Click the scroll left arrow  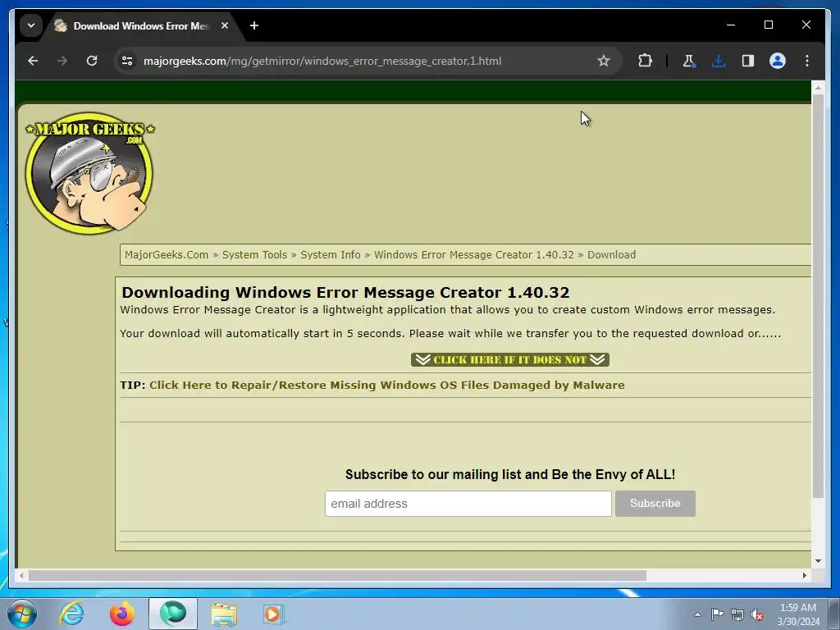(x=21, y=575)
